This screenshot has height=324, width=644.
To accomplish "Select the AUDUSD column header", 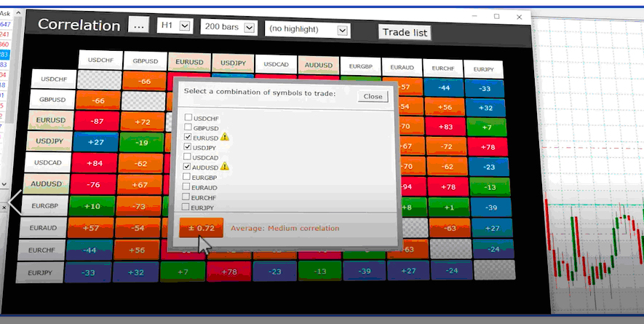I will point(319,66).
